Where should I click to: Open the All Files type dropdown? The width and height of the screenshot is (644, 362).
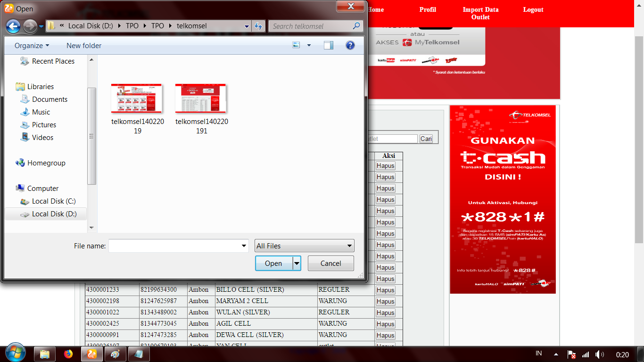[x=305, y=246]
